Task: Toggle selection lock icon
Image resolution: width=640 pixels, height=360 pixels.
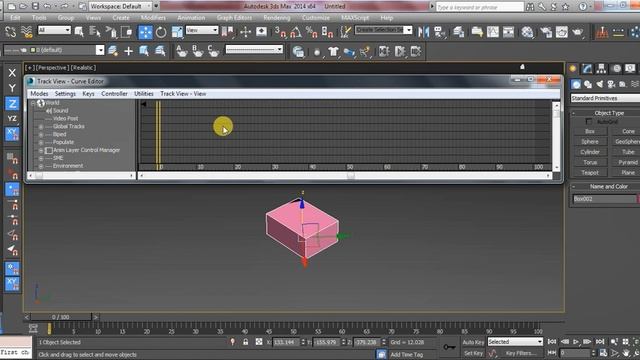Action: pyautogui.click(x=245, y=342)
